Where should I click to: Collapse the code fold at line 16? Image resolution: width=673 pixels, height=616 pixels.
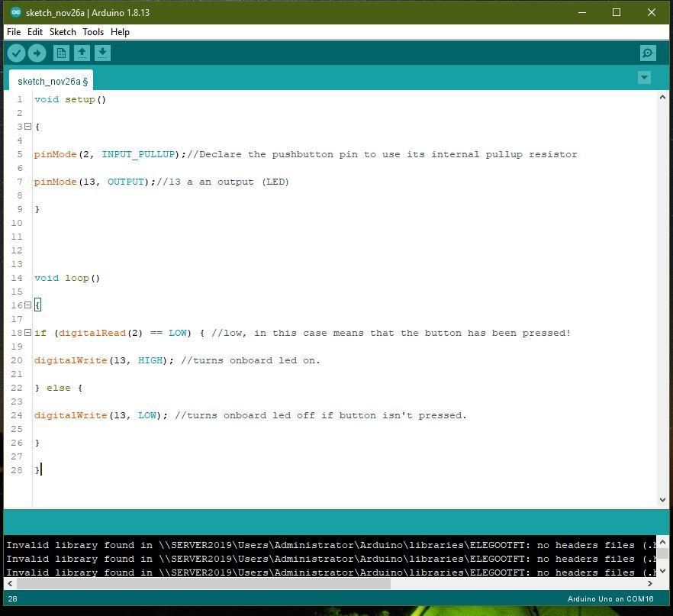(x=28, y=305)
